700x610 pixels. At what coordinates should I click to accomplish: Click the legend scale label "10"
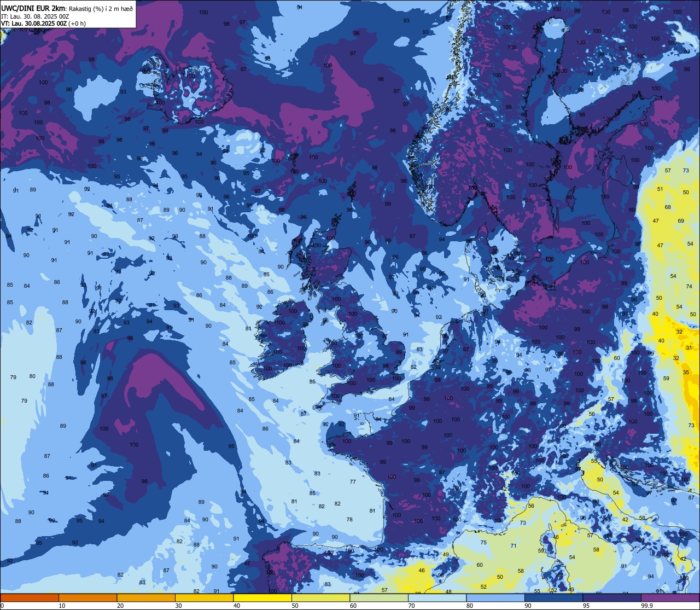(62, 606)
